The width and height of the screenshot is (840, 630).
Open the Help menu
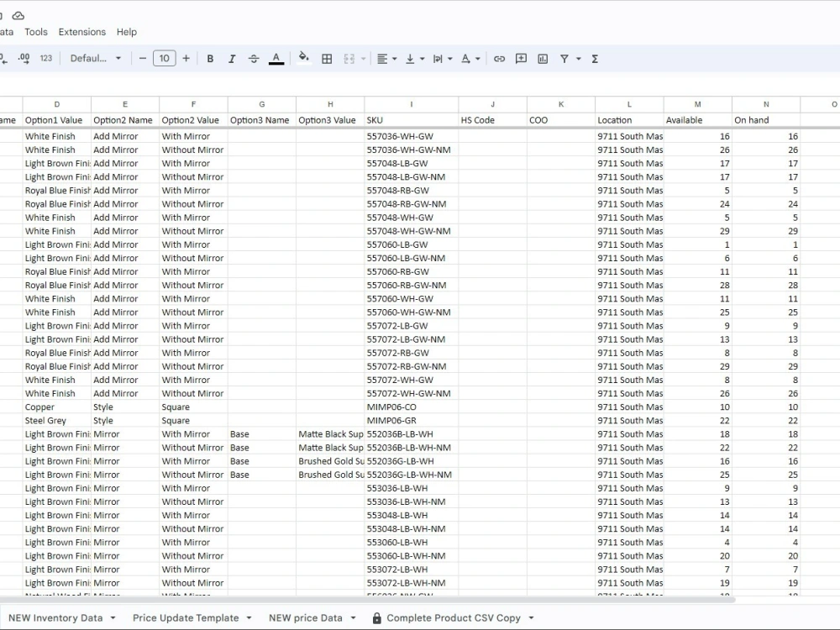pos(127,32)
